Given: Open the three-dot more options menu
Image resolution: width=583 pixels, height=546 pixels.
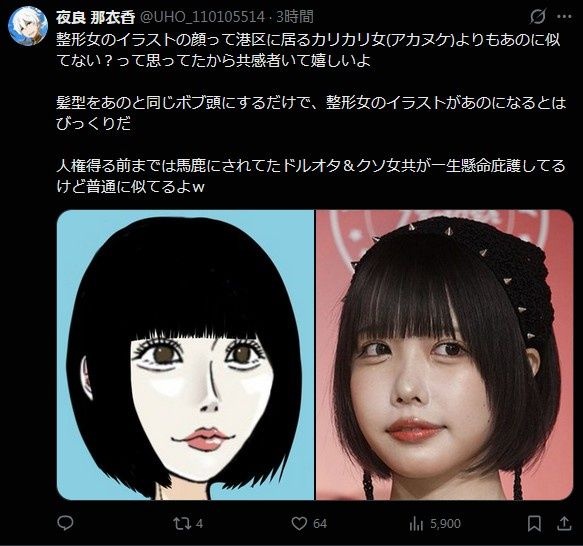Looking at the screenshot, I should [564, 17].
